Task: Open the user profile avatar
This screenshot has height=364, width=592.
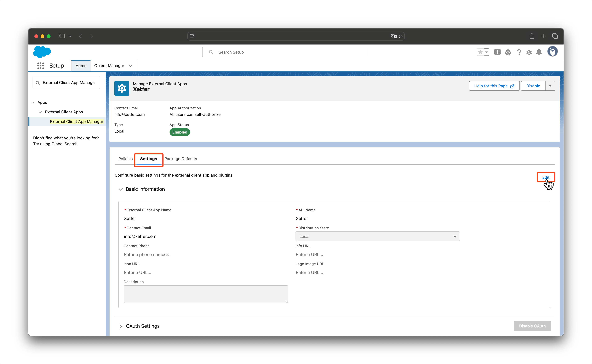Action: click(552, 52)
